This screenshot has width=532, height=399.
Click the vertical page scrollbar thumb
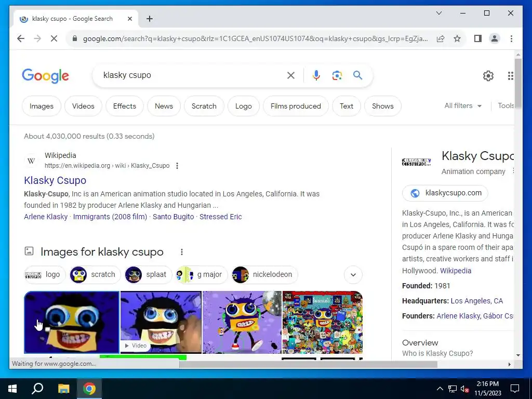point(518,84)
